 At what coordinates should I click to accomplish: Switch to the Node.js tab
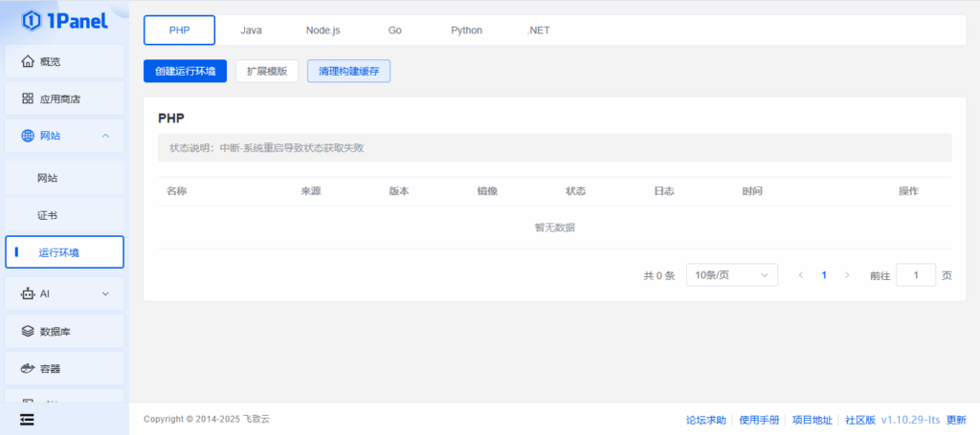click(x=323, y=30)
